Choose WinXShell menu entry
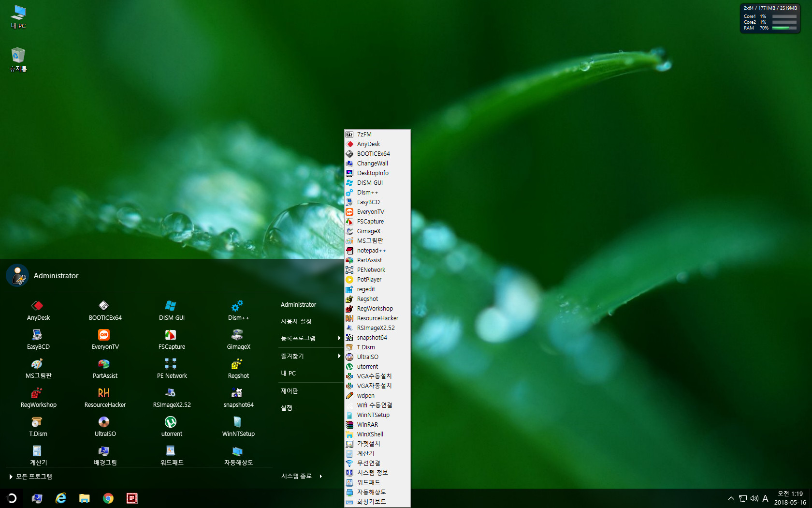812x508 pixels. (377, 434)
